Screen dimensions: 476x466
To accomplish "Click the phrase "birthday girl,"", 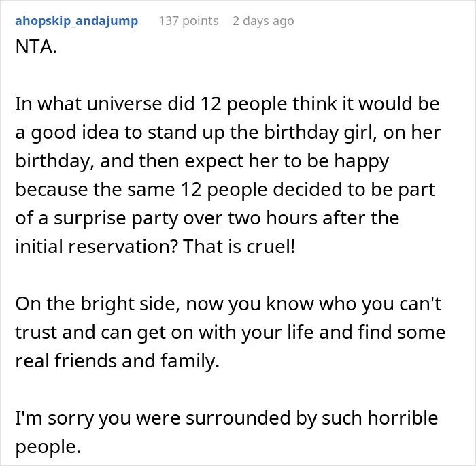I will [x=320, y=133].
